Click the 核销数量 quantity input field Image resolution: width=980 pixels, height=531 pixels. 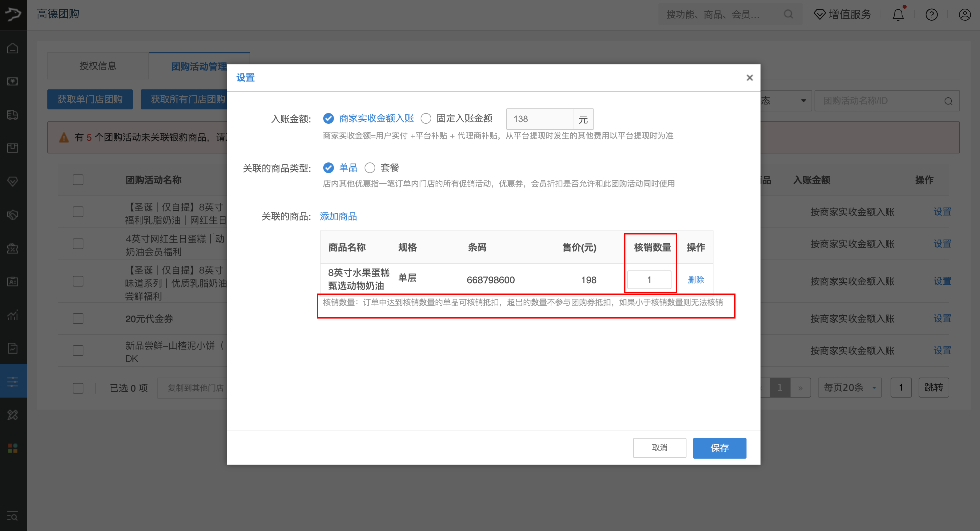click(649, 280)
